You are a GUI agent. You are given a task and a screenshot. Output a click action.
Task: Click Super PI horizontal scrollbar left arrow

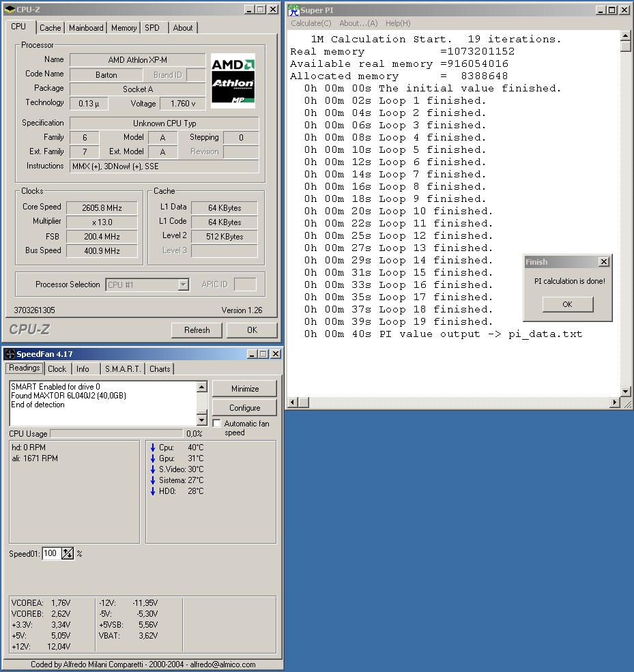[292, 403]
